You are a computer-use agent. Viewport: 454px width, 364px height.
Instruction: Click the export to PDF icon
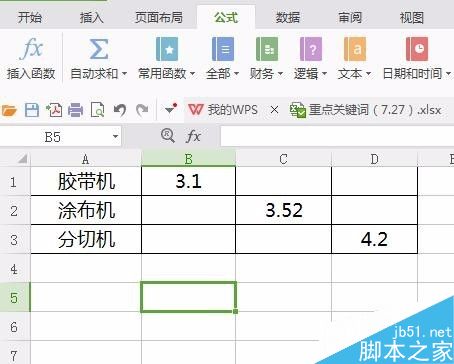[54, 110]
